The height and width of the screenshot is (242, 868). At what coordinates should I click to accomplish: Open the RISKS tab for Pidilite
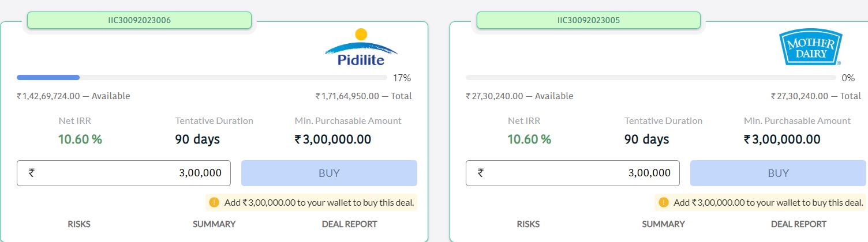coord(79,224)
